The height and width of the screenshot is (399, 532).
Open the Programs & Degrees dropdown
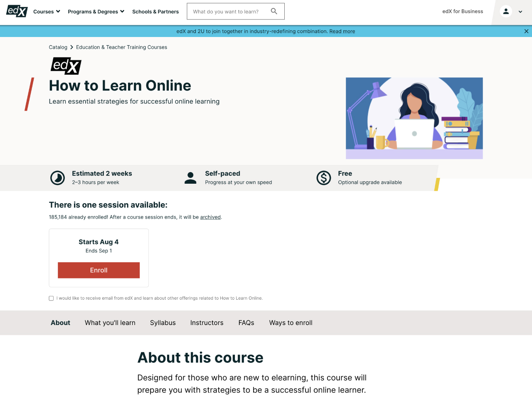tap(96, 12)
